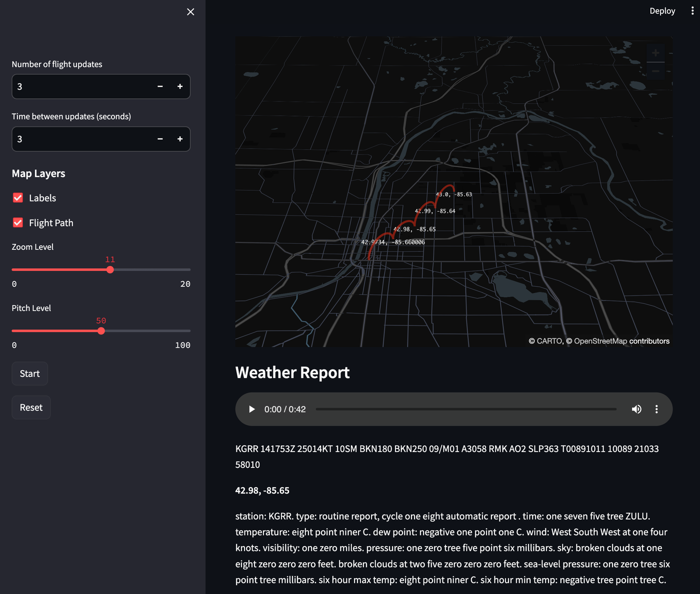
Task: Close the settings sidebar panel
Action: coord(190,11)
